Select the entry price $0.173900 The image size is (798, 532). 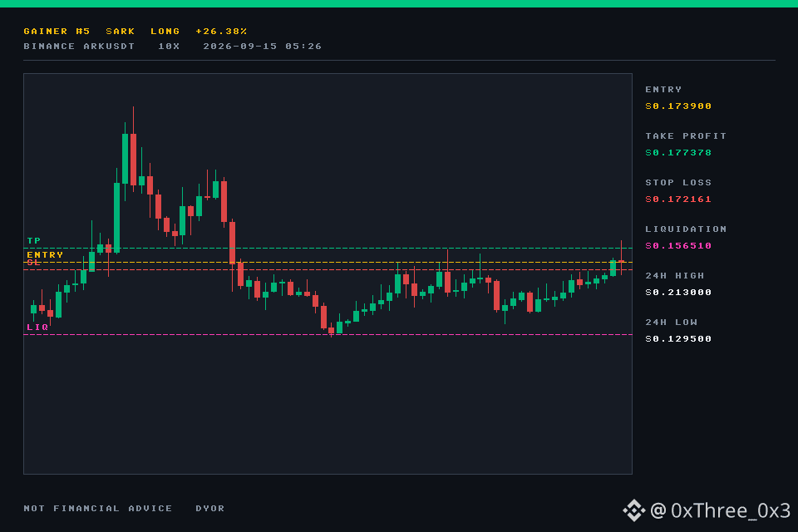(x=678, y=106)
